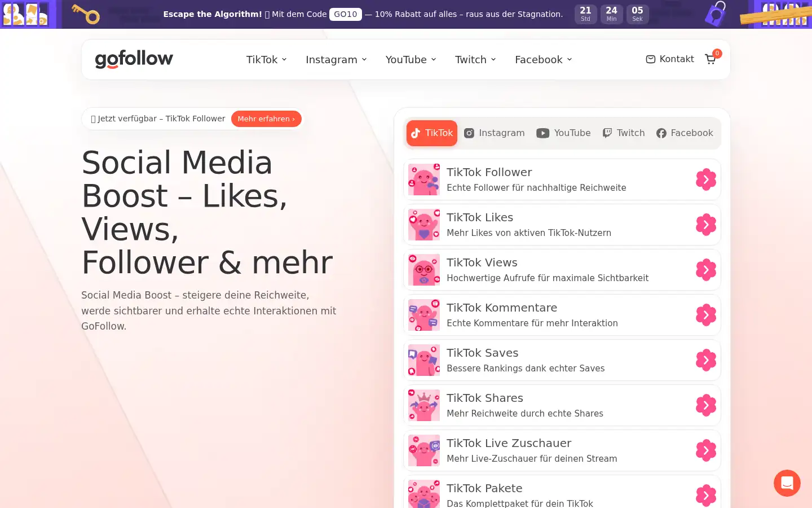The image size is (812, 508).
Task: Switch to the YouTube service tab
Action: point(563,133)
